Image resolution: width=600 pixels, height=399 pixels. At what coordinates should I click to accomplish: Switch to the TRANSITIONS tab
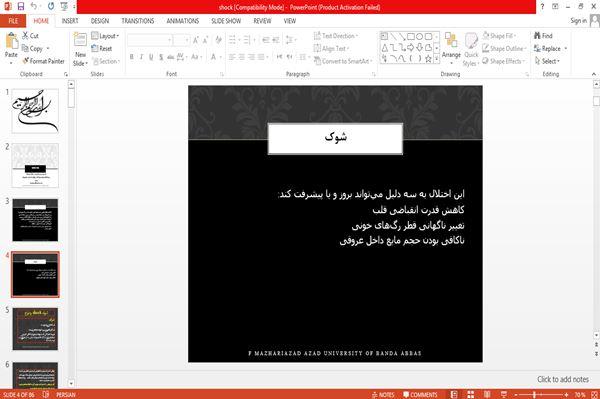[x=138, y=21]
